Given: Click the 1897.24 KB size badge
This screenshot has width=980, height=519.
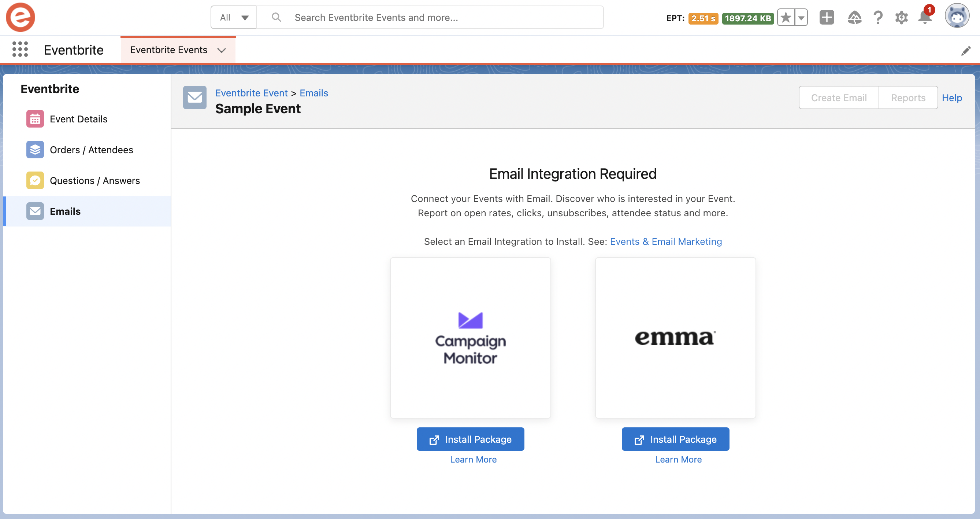Looking at the screenshot, I should [x=747, y=18].
